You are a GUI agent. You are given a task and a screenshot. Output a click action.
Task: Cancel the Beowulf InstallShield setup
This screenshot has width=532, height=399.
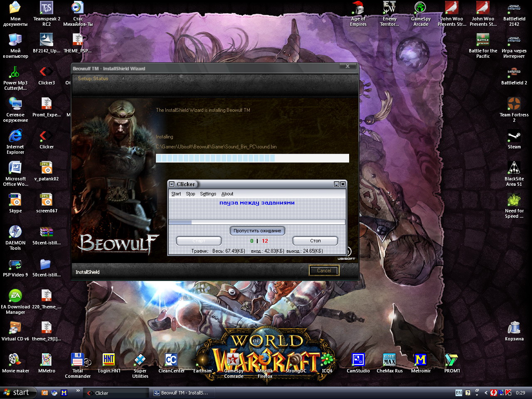(324, 271)
